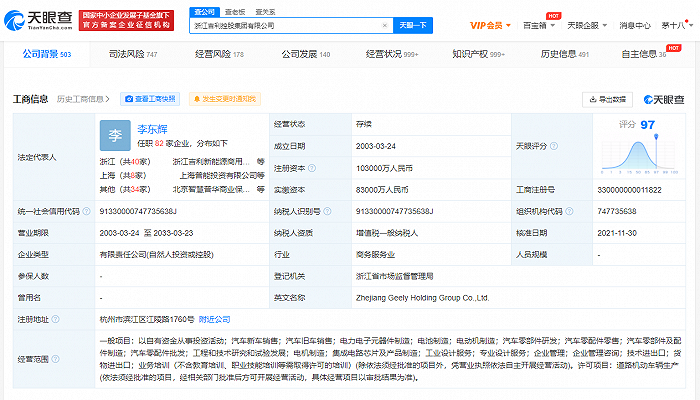Click the 天眼查 watermark logo beside export
700x400 pixels.
(x=664, y=99)
